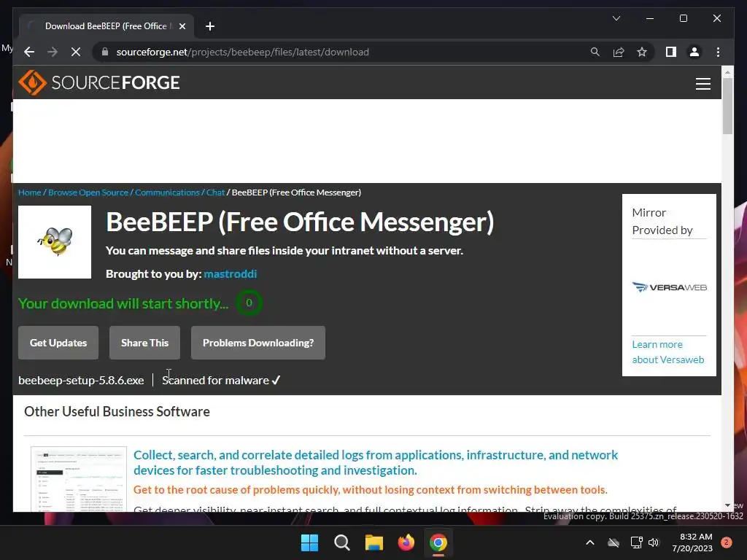Open the Chat breadcrumb link
The width and height of the screenshot is (747, 560).
215,192
